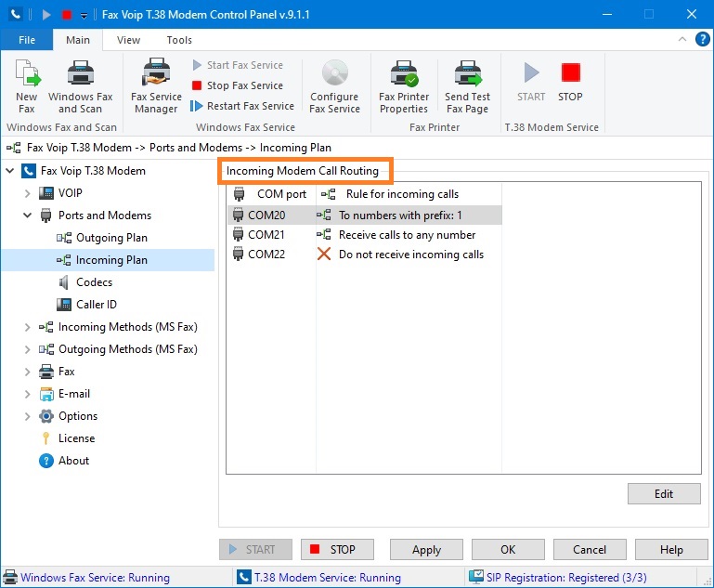Open the File menu
The height and width of the screenshot is (588, 714).
tap(27, 40)
